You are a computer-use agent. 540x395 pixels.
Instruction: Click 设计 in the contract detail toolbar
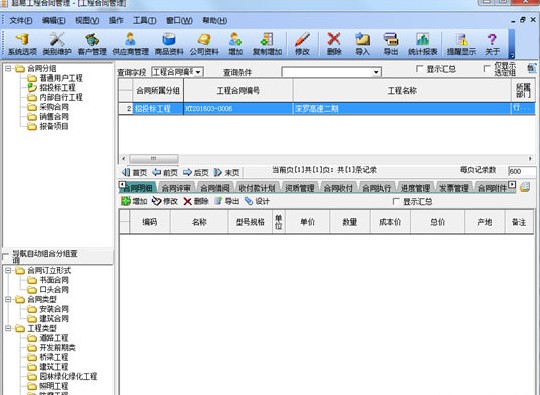257,201
